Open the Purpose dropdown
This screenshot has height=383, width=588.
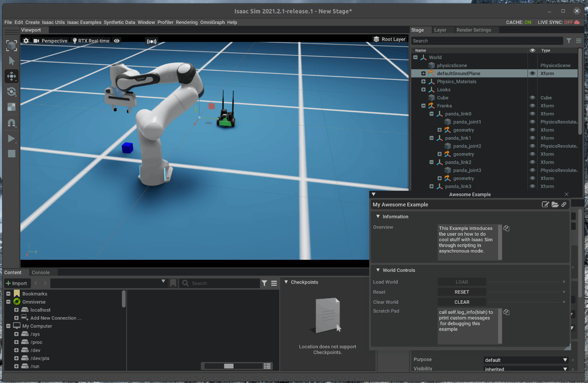(526, 360)
